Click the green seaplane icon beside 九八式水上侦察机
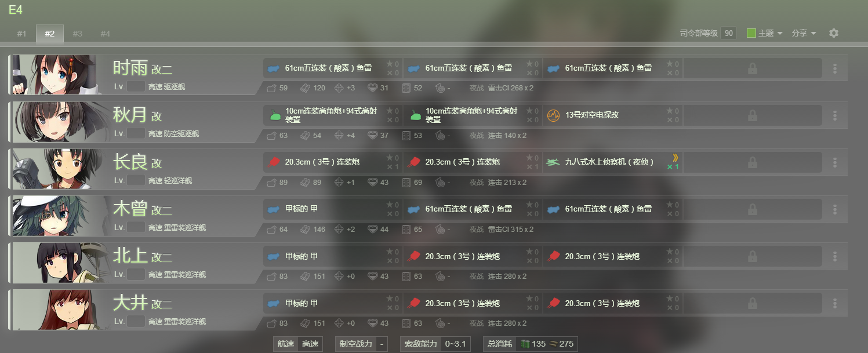 coord(554,162)
